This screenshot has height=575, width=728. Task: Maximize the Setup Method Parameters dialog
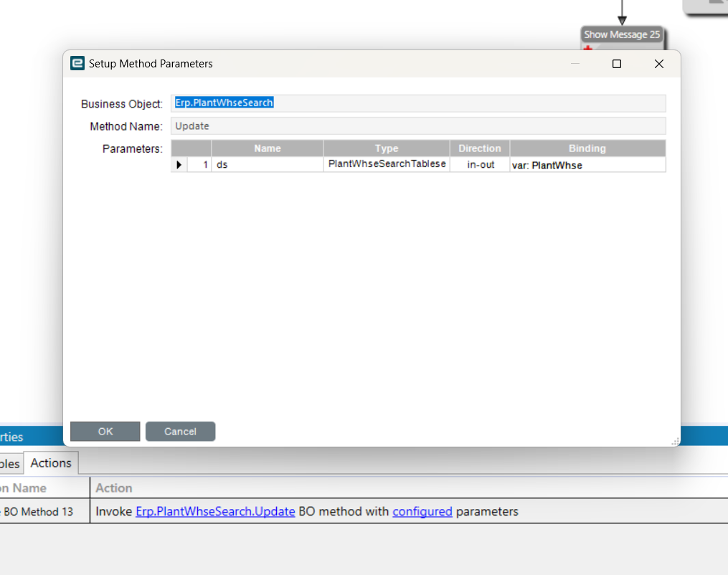click(617, 64)
